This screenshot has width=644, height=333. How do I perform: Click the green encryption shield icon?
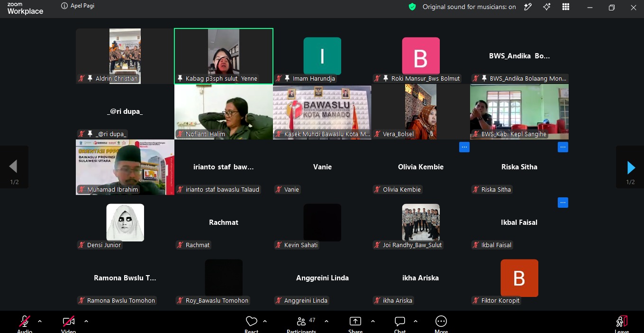pos(412,7)
